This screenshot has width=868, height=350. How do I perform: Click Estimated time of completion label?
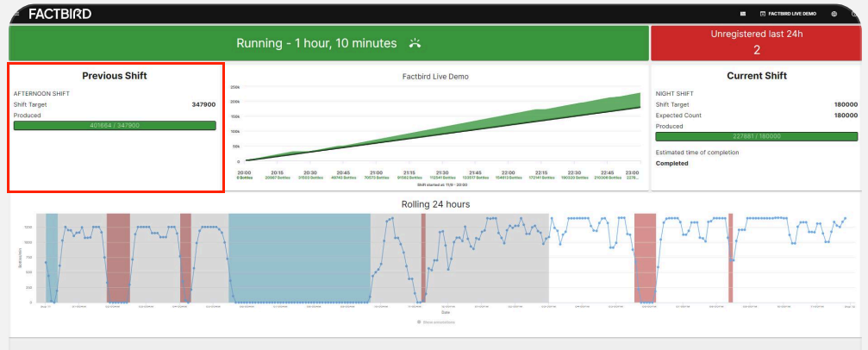[x=697, y=153]
